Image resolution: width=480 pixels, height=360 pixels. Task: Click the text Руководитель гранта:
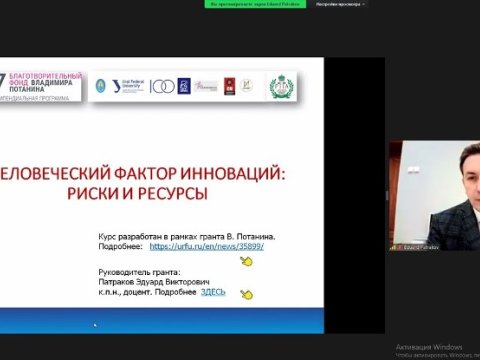click(139, 272)
